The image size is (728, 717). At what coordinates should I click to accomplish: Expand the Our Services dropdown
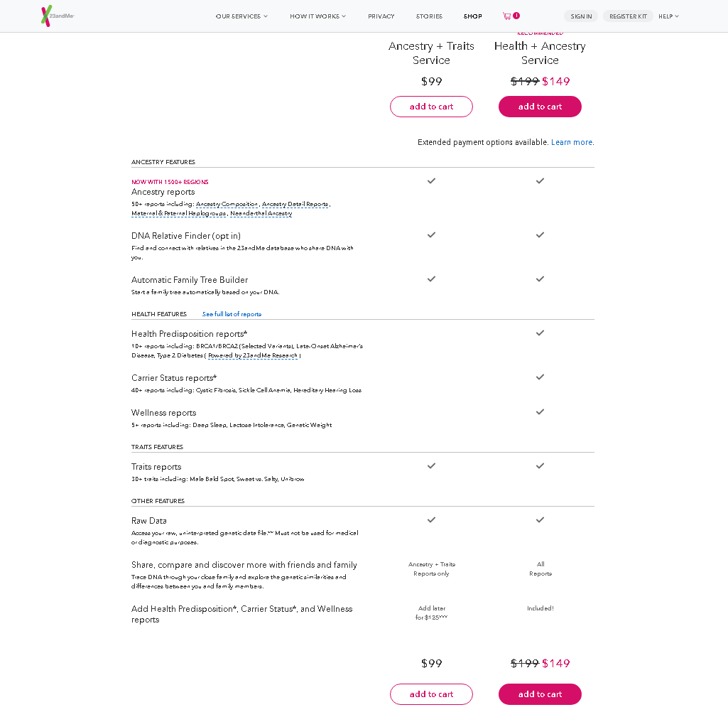pyautogui.click(x=241, y=16)
